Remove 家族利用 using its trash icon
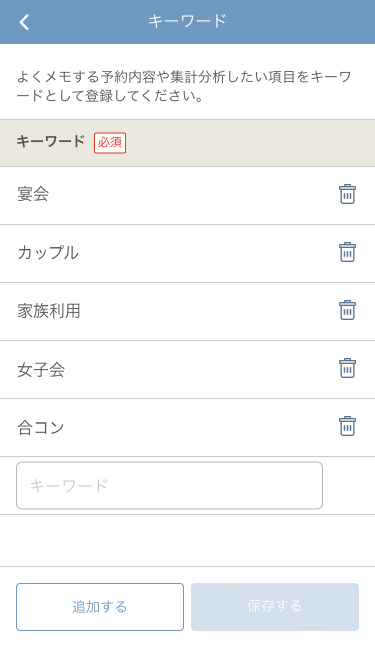Viewport: 375px width, 647px height. click(x=347, y=310)
